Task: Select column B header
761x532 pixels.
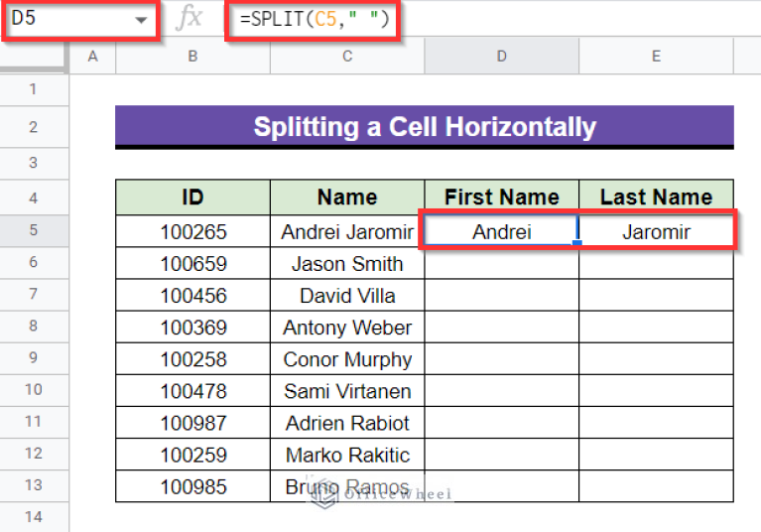Action: pyautogui.click(x=192, y=57)
